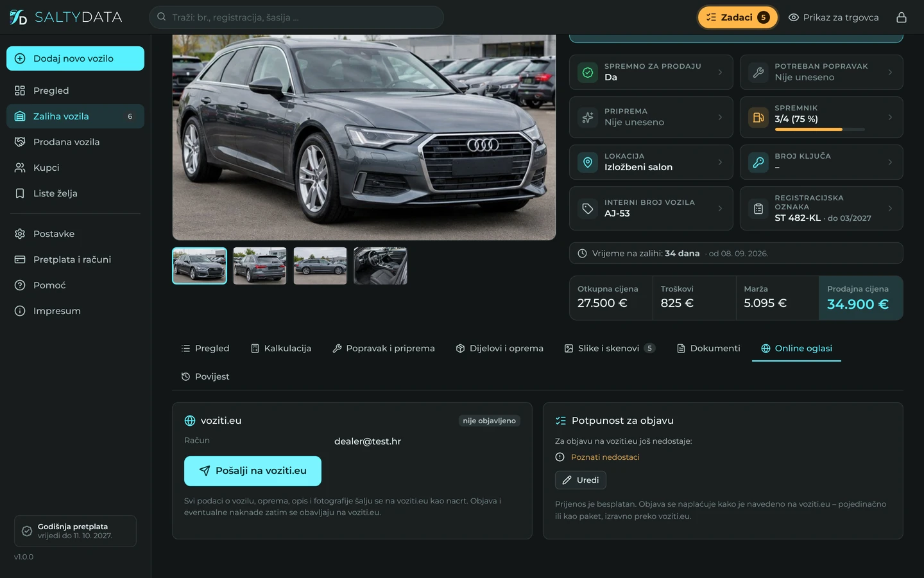Click the search field Traži: br., registracija
The width and height of the screenshot is (924, 578).
point(296,17)
